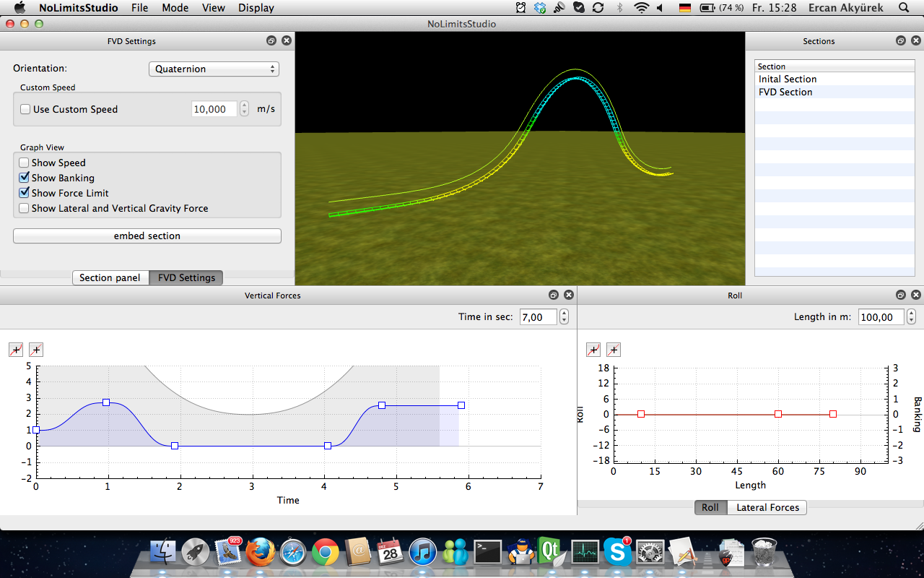Click the second curve-point tool in Roll panel
The width and height of the screenshot is (924, 578).
click(614, 350)
